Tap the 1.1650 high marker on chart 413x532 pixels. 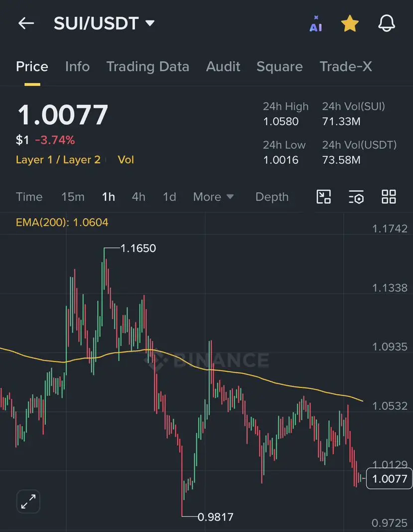[x=138, y=248]
